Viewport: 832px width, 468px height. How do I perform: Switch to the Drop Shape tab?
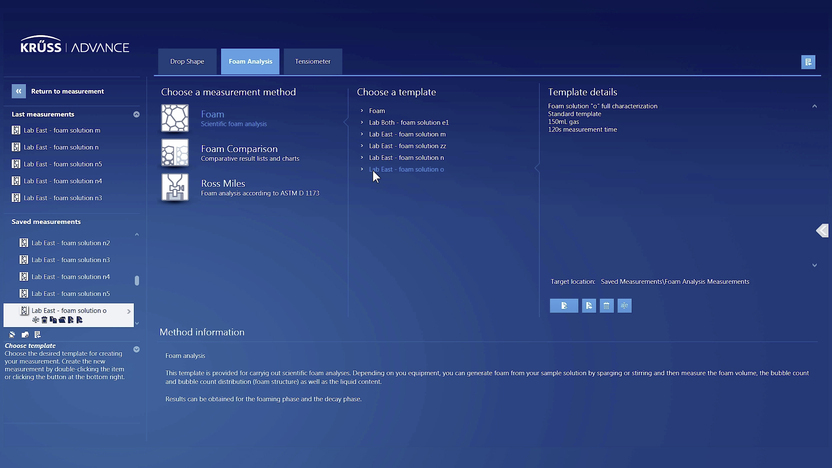coord(187,62)
